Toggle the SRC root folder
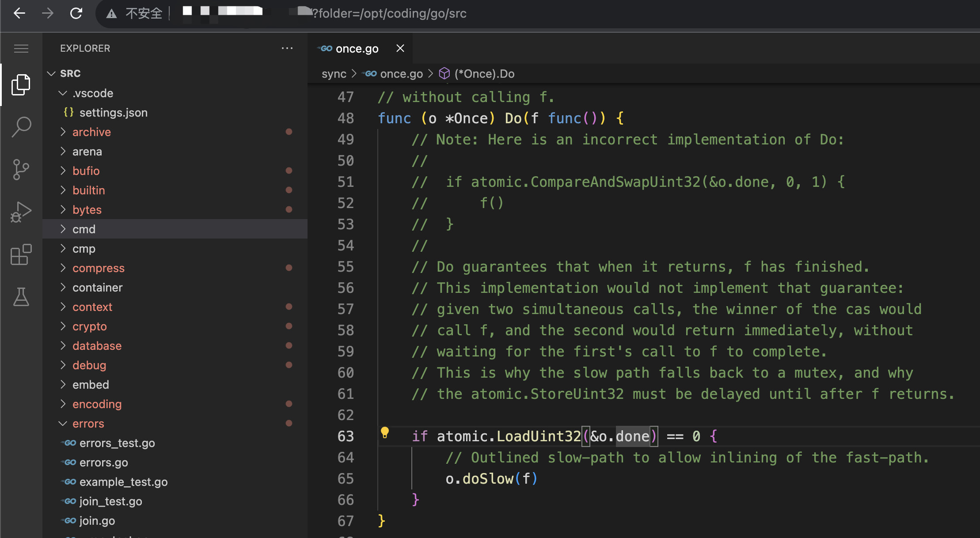980x538 pixels. point(71,73)
